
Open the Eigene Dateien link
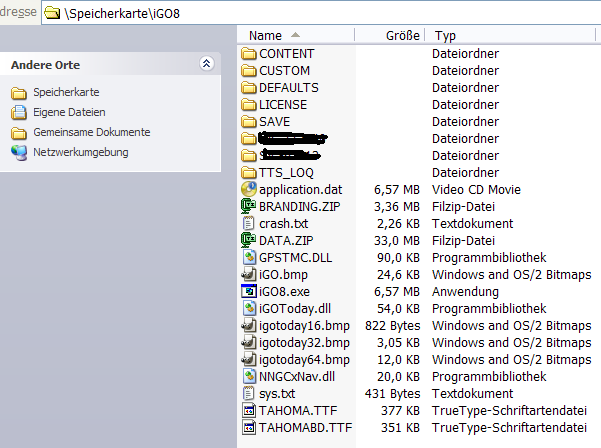69,112
